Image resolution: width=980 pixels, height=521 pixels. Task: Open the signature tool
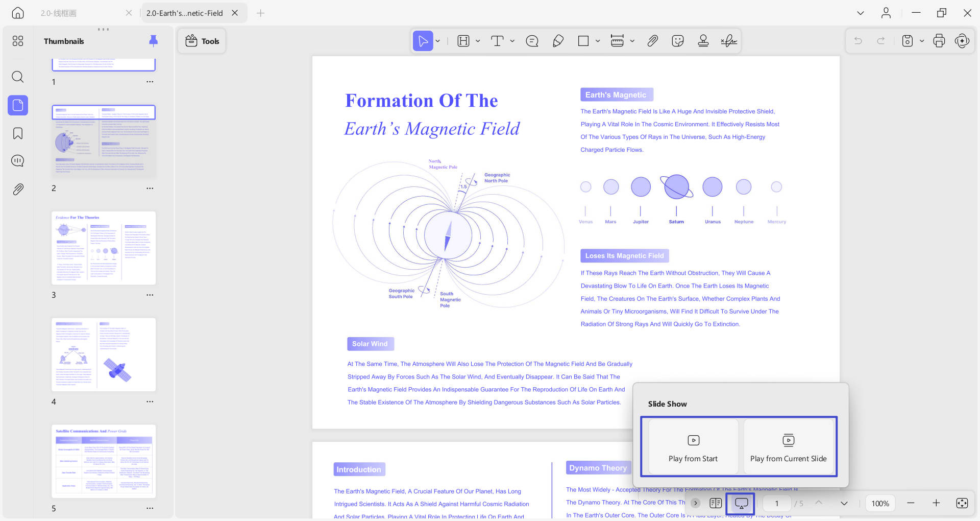point(729,41)
